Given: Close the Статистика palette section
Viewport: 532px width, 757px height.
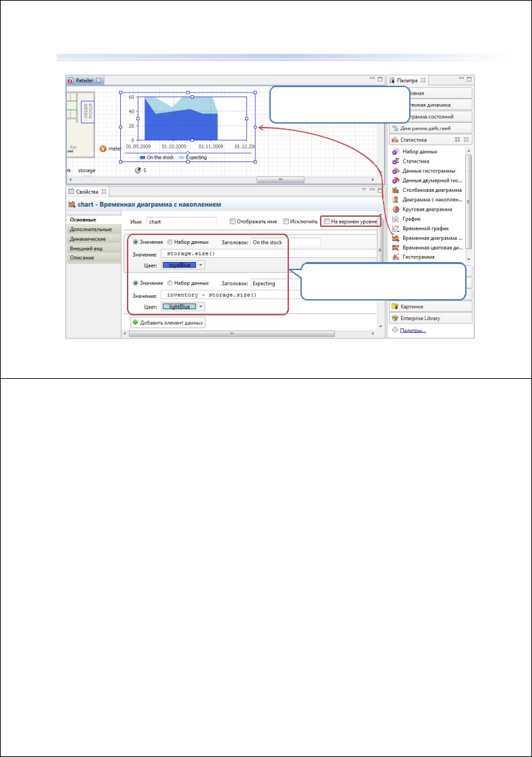Looking at the screenshot, I should tap(466, 140).
